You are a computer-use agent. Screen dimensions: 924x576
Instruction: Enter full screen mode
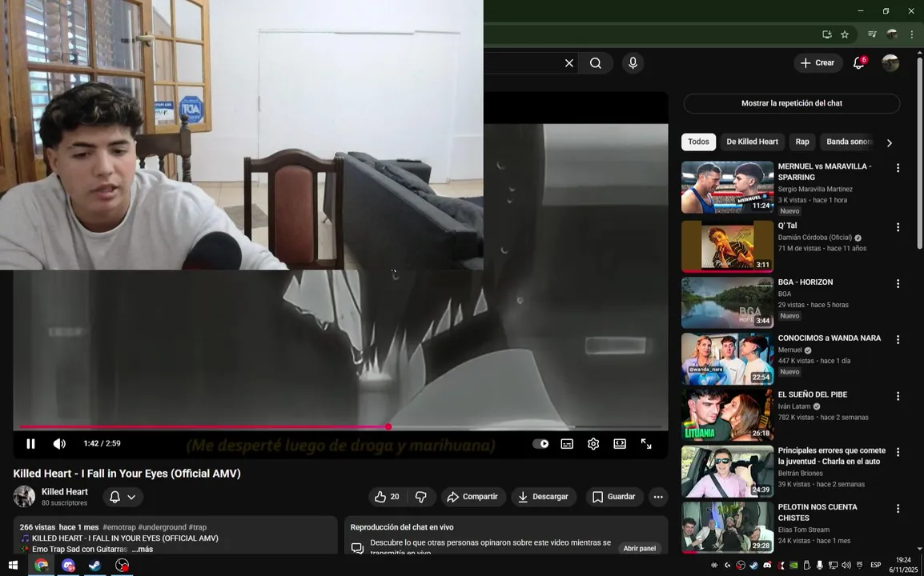tap(646, 444)
